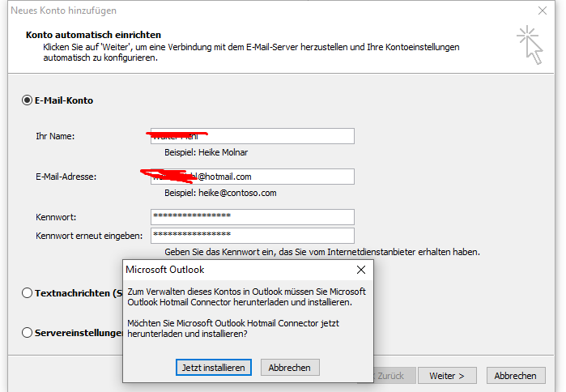566x392 pixels.
Task: Click 'Abbrechen' in the account wizard
Action: click(x=516, y=376)
